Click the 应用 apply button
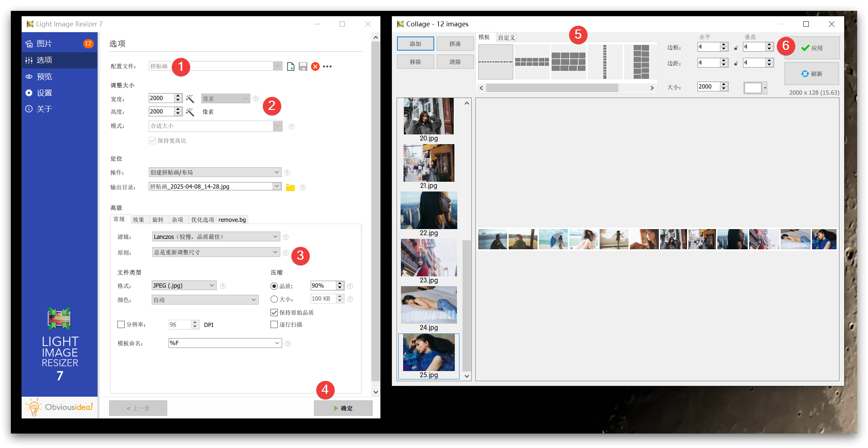The height and width of the screenshot is (448, 868). (x=812, y=48)
